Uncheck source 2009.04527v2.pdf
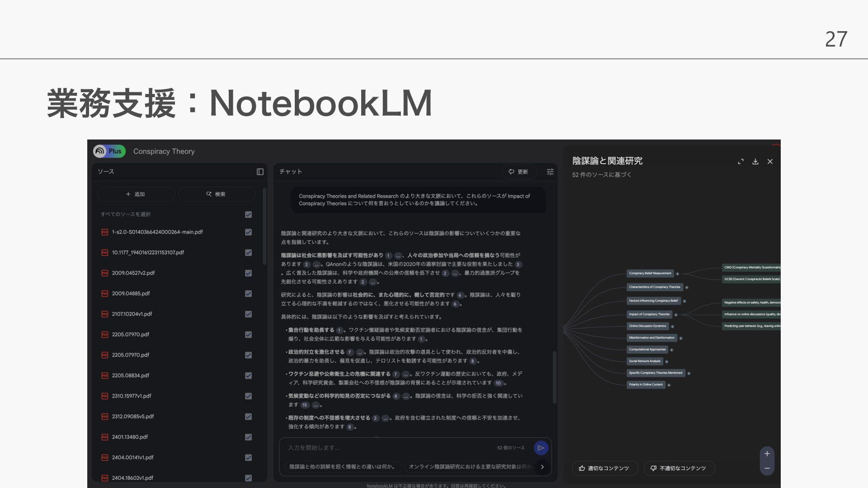This screenshot has width=868, height=488. tap(248, 273)
